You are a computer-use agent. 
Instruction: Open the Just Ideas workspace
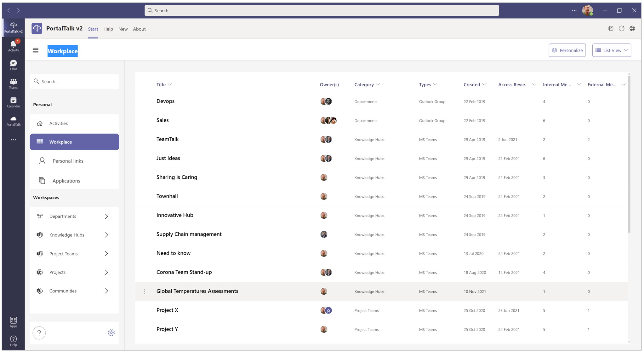click(x=168, y=158)
